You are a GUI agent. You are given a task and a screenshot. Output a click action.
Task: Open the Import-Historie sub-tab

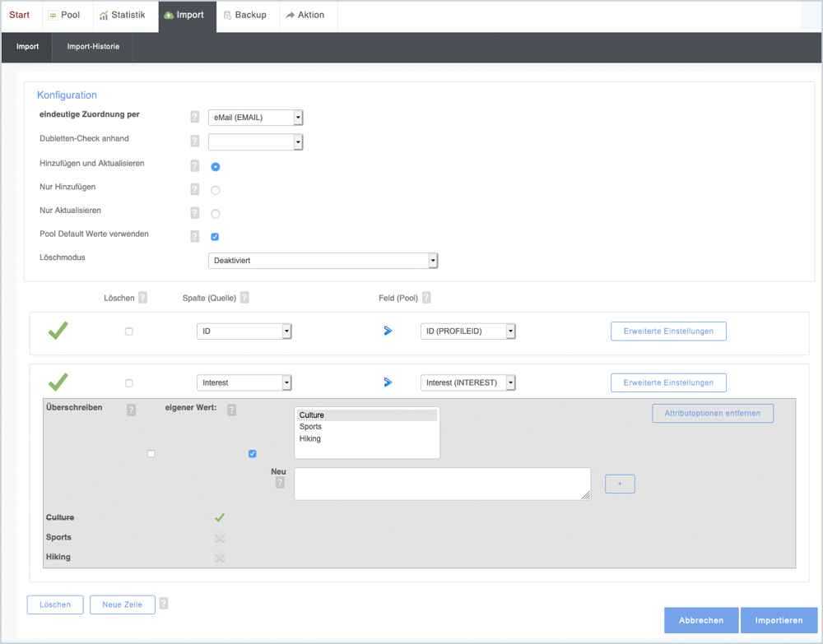(x=93, y=47)
